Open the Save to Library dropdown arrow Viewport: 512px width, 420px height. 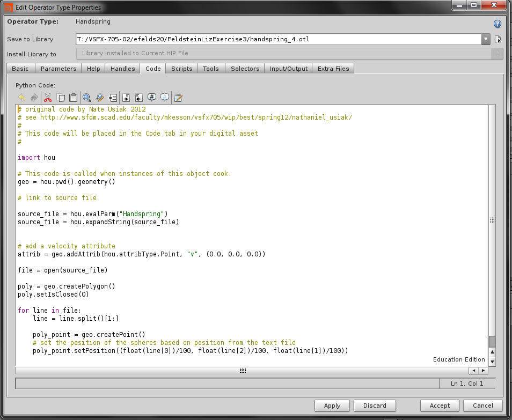(486, 39)
